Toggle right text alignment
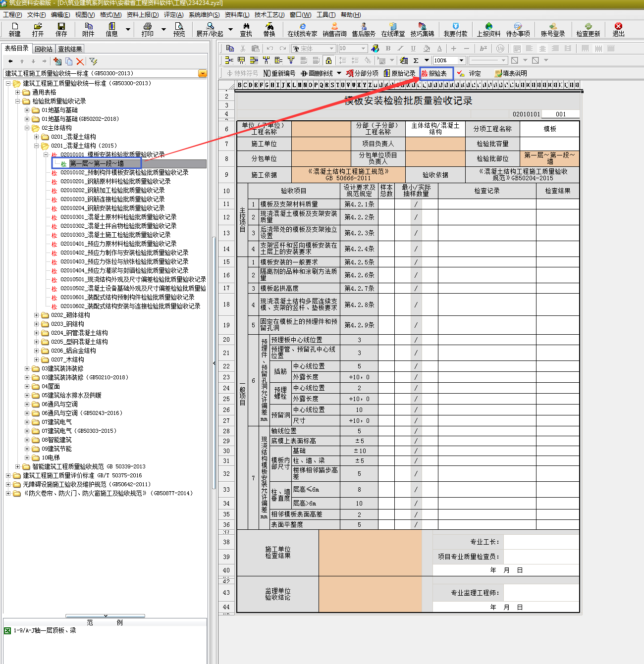 pos(555,49)
